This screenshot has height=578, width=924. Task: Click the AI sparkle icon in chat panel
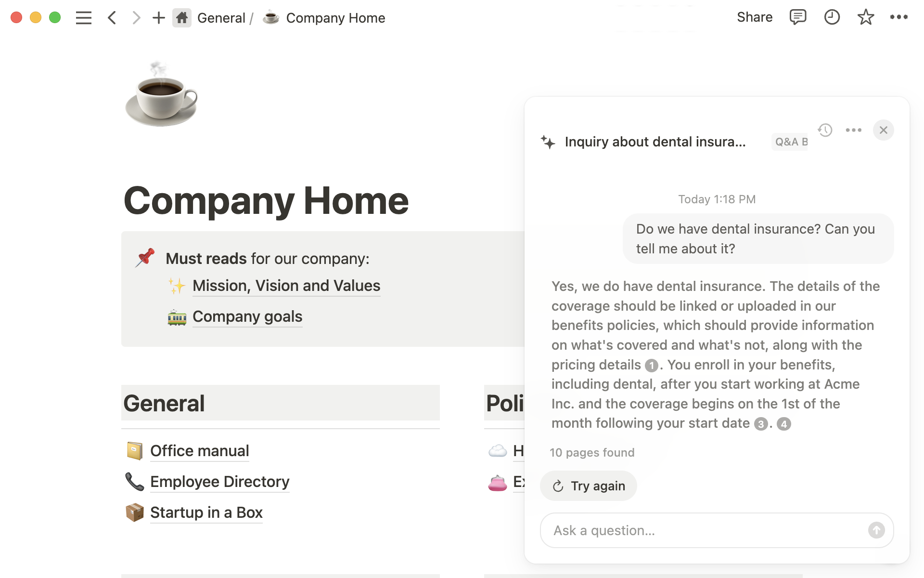(548, 141)
